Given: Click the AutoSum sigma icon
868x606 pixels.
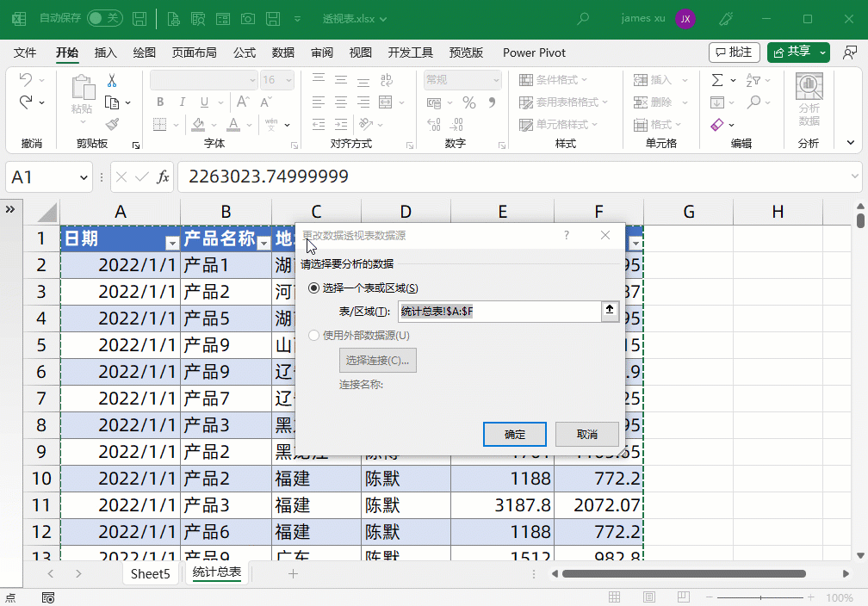Looking at the screenshot, I should (716, 80).
